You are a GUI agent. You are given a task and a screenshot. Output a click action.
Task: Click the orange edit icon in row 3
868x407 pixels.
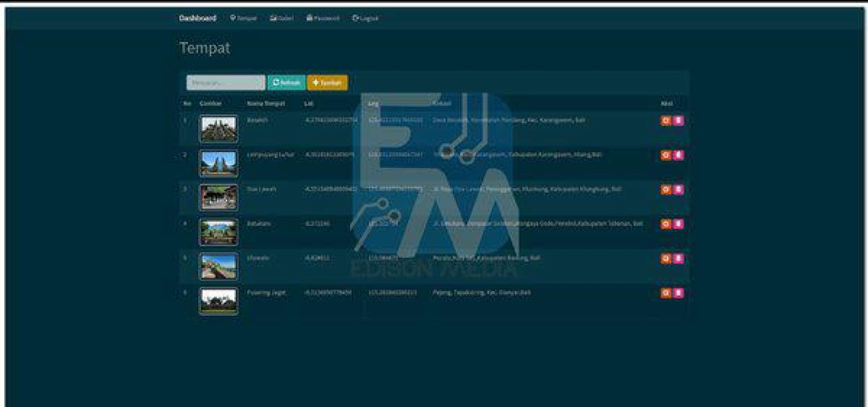(666, 190)
